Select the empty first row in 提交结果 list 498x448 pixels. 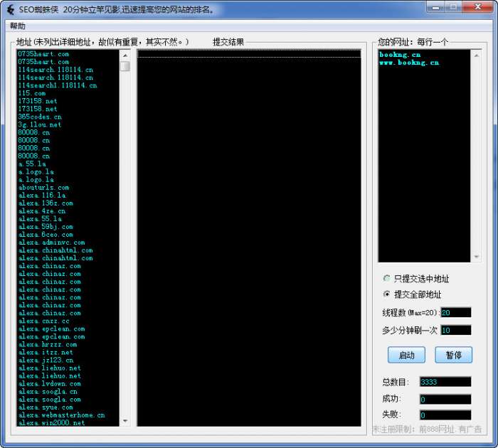(x=249, y=54)
